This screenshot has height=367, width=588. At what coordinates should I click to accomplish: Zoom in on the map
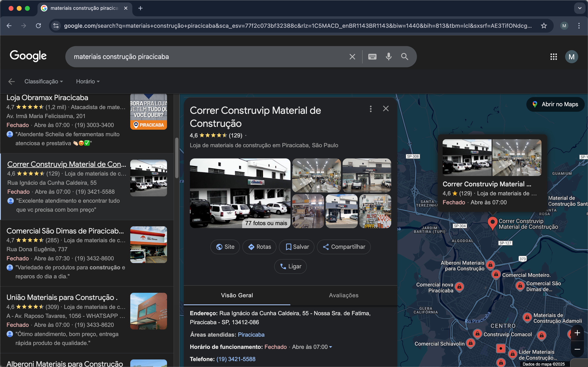(577, 333)
